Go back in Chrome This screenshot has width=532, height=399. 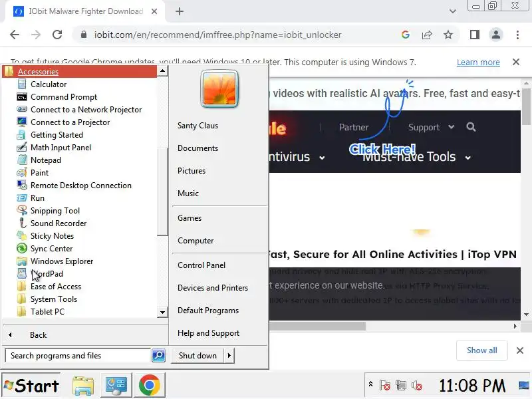[x=15, y=35]
